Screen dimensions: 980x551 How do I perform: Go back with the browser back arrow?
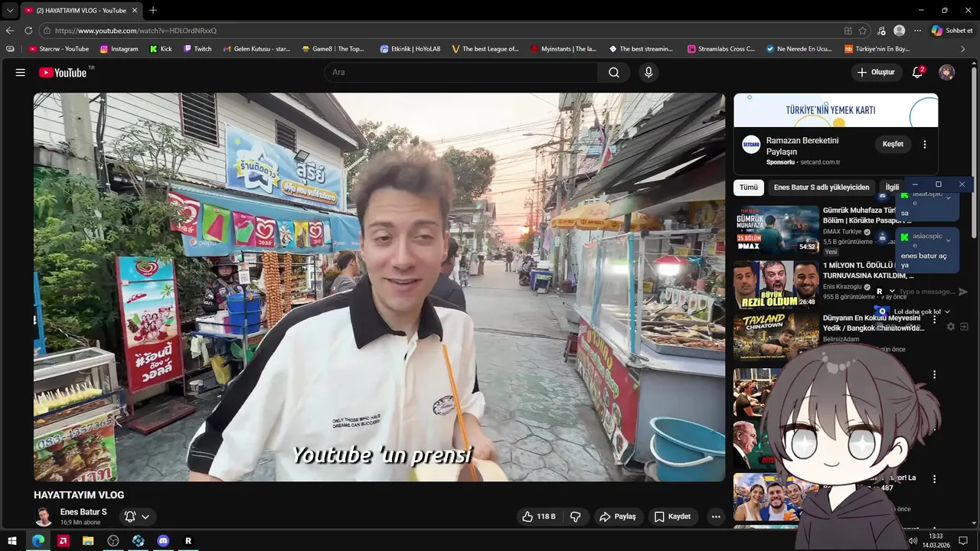click(10, 31)
